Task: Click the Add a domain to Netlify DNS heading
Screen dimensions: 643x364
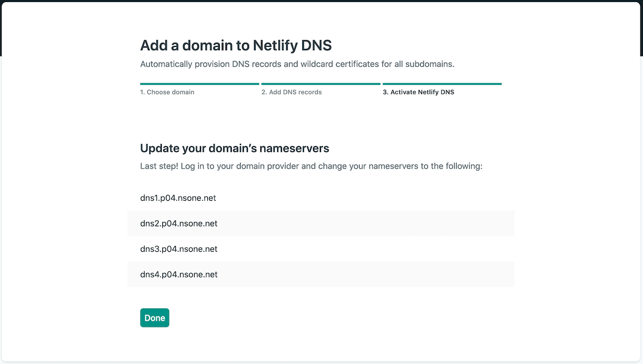Action: pos(235,45)
